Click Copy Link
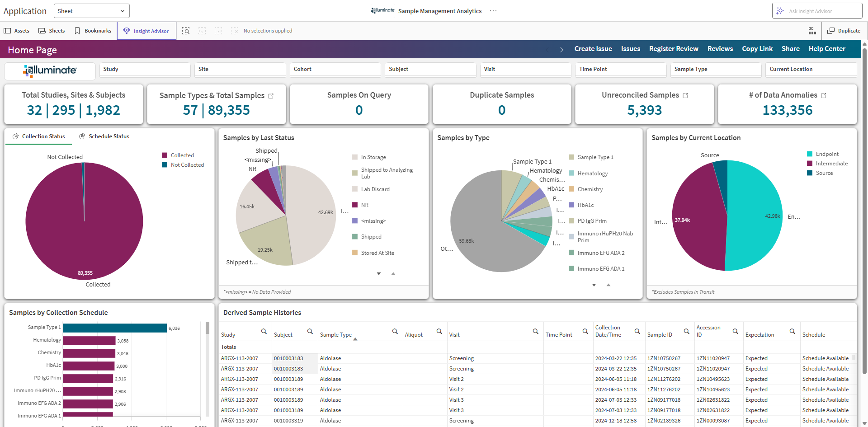The image size is (868, 427). pos(757,49)
